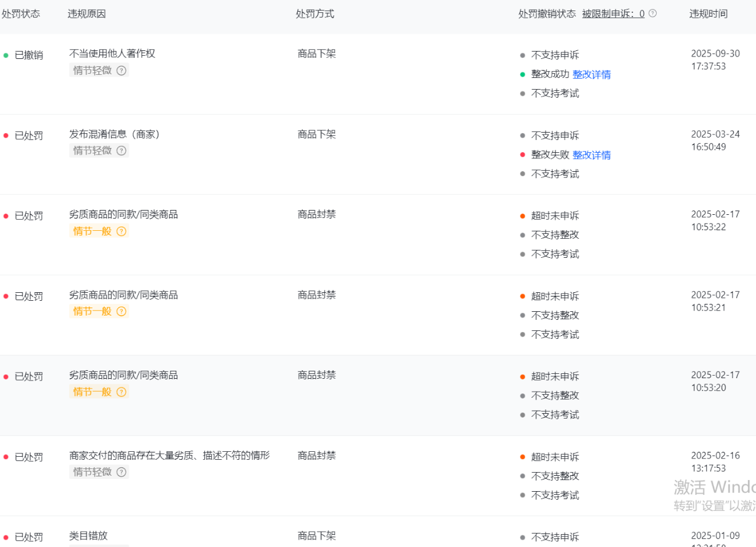Open 情节轻微 help icon in 商家交付的商品 row
The height and width of the screenshot is (547, 756).
point(121,472)
